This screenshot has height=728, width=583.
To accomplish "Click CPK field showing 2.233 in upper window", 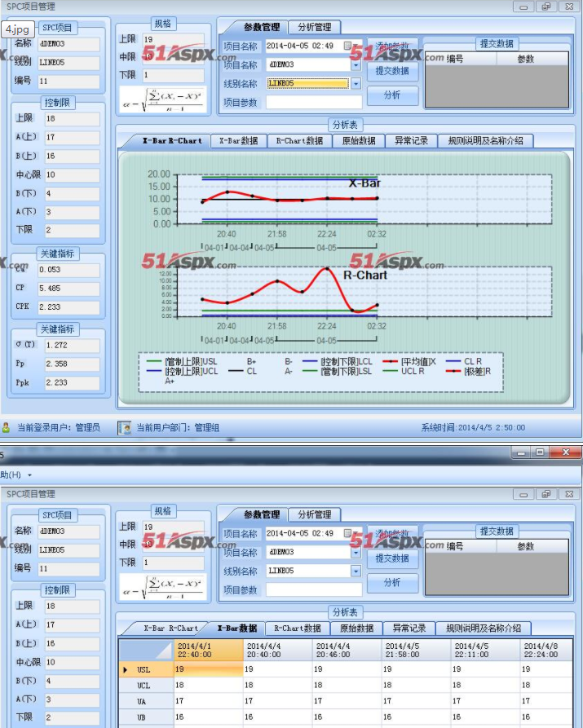I will 68,307.
